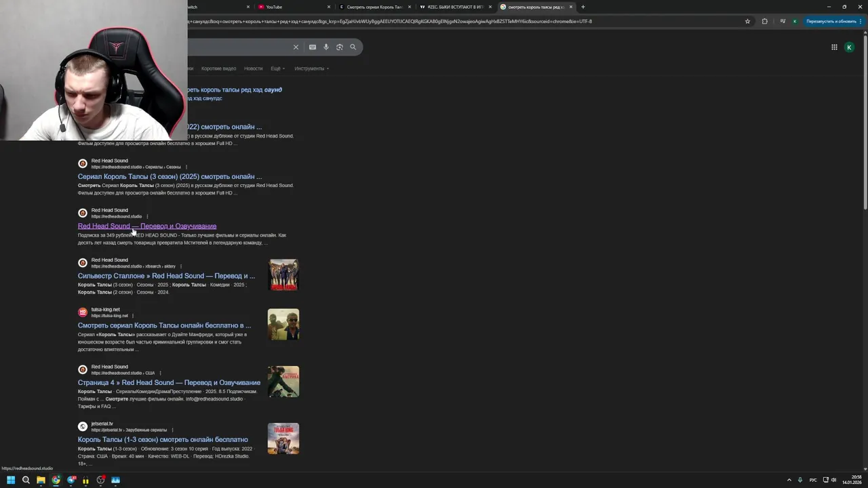Viewport: 868px width, 488px height.
Task: Open the clock showing 20:58
Action: (x=852, y=480)
